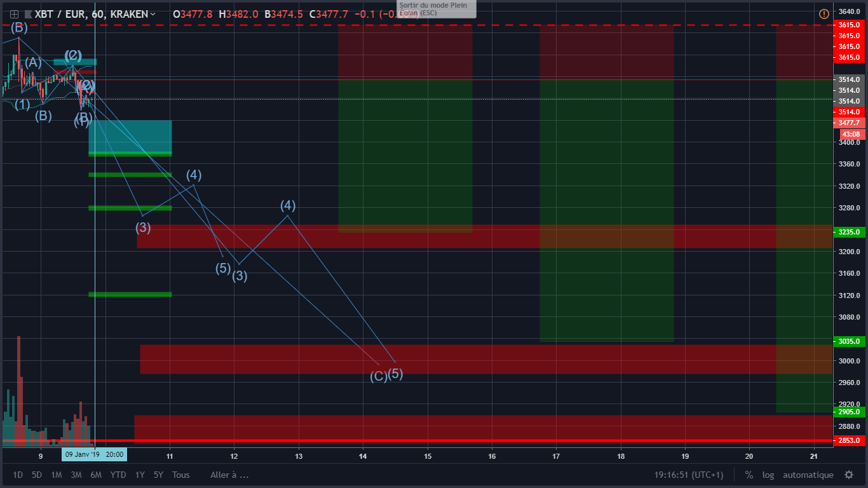Switch to YTD time range
The width and height of the screenshot is (868, 488).
click(x=118, y=475)
